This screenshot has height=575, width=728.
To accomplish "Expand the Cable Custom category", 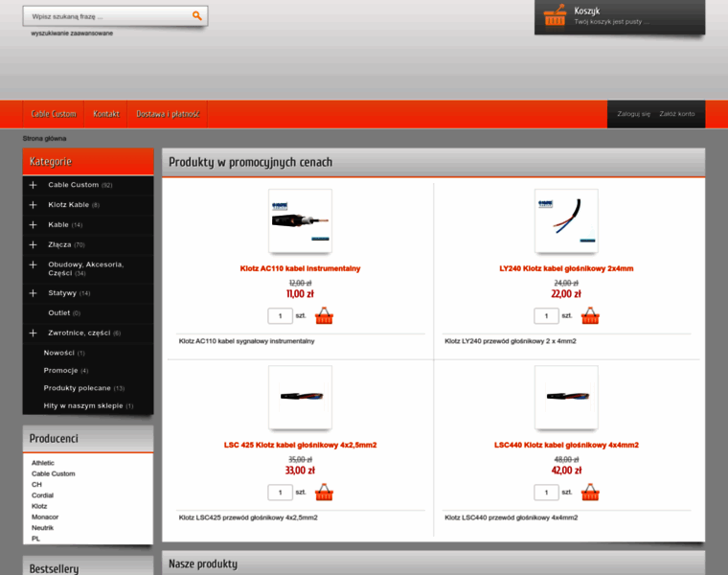I will (x=33, y=185).
